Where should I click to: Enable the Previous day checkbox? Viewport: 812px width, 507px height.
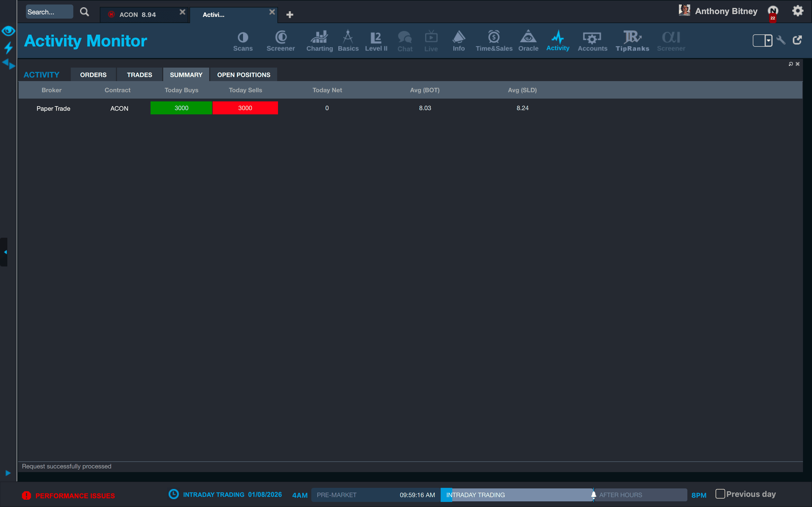click(720, 493)
